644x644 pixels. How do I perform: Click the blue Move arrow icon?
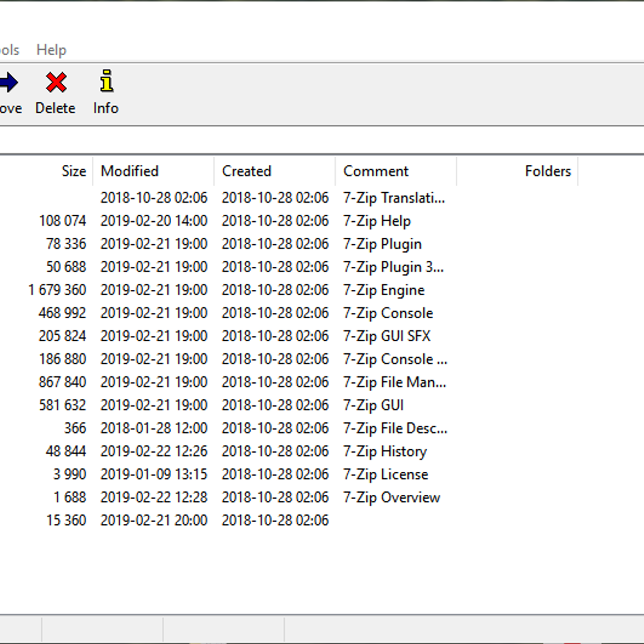(x=9, y=83)
